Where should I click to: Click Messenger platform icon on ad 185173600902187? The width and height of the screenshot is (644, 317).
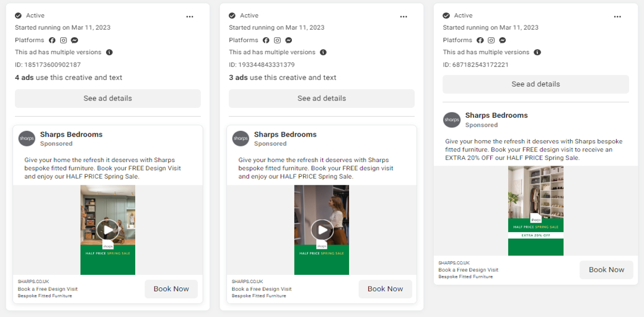74,40
